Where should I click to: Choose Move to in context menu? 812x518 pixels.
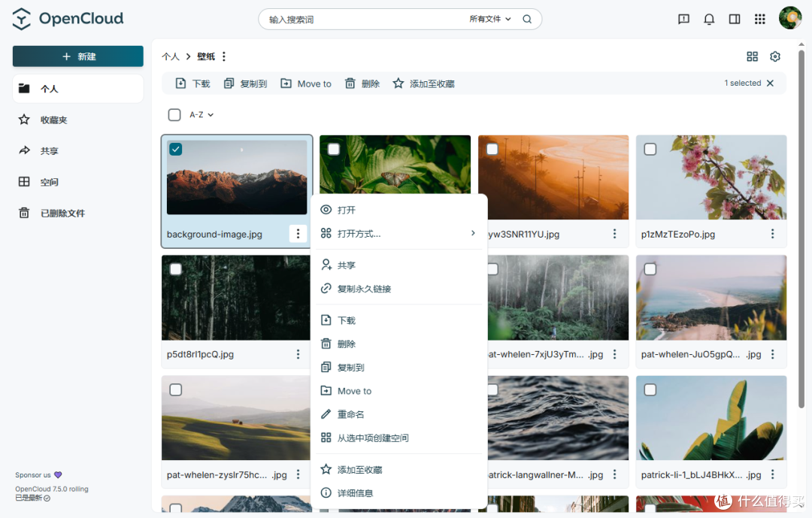[x=398, y=391]
